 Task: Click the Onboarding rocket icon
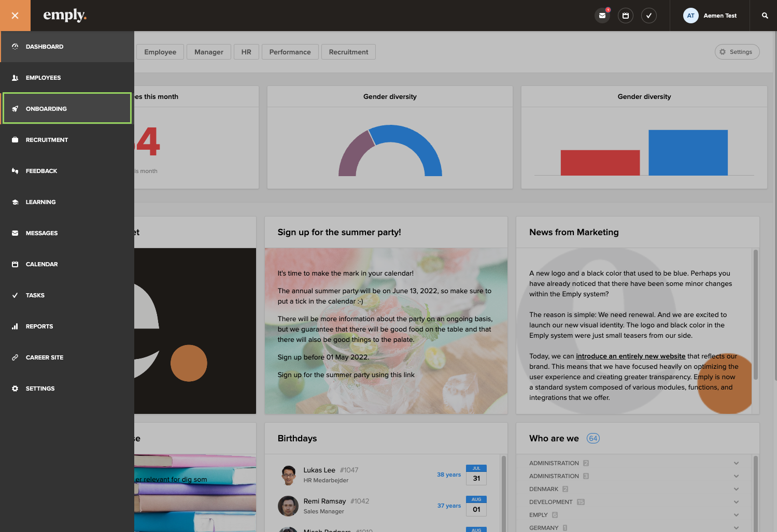pos(15,109)
